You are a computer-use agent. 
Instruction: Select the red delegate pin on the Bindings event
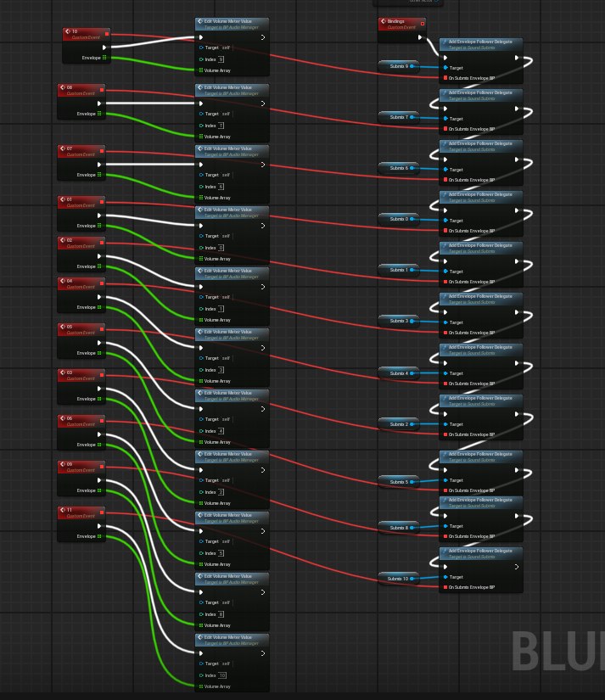[423, 23]
